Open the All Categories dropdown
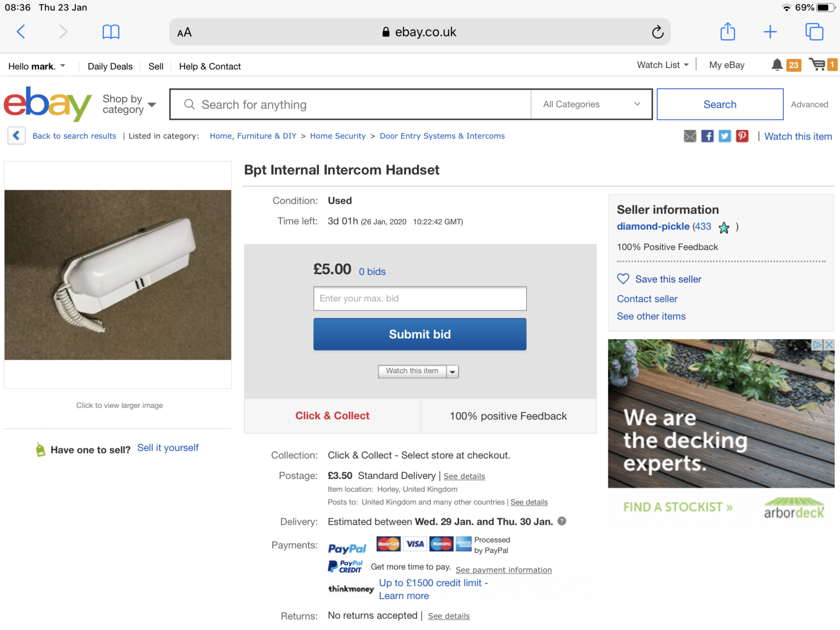The height and width of the screenshot is (630, 840). 591,104
